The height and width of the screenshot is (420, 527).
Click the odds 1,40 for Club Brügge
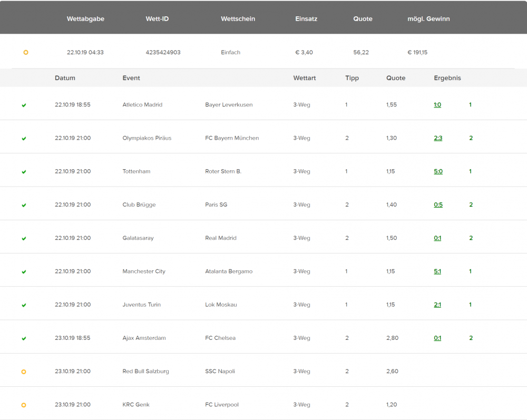[x=392, y=204]
